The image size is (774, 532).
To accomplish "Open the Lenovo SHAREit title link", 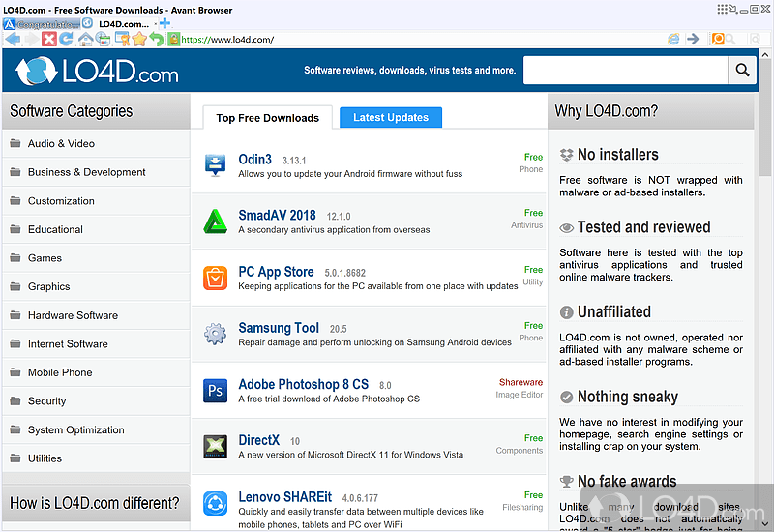I will point(284,497).
